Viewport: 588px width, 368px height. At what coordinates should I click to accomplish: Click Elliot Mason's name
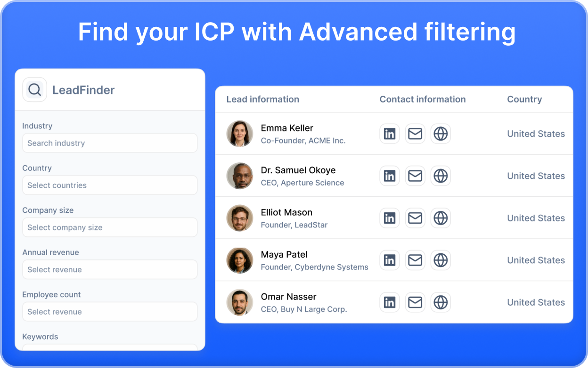[286, 212]
